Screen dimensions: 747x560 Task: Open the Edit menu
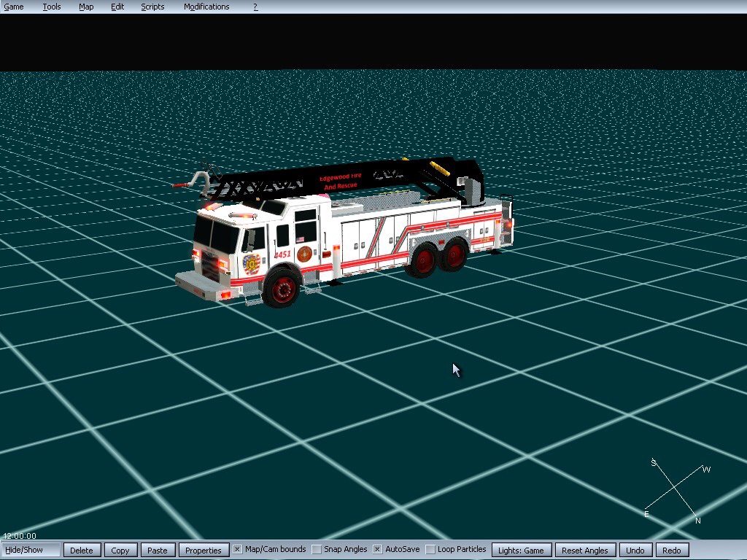pos(117,7)
